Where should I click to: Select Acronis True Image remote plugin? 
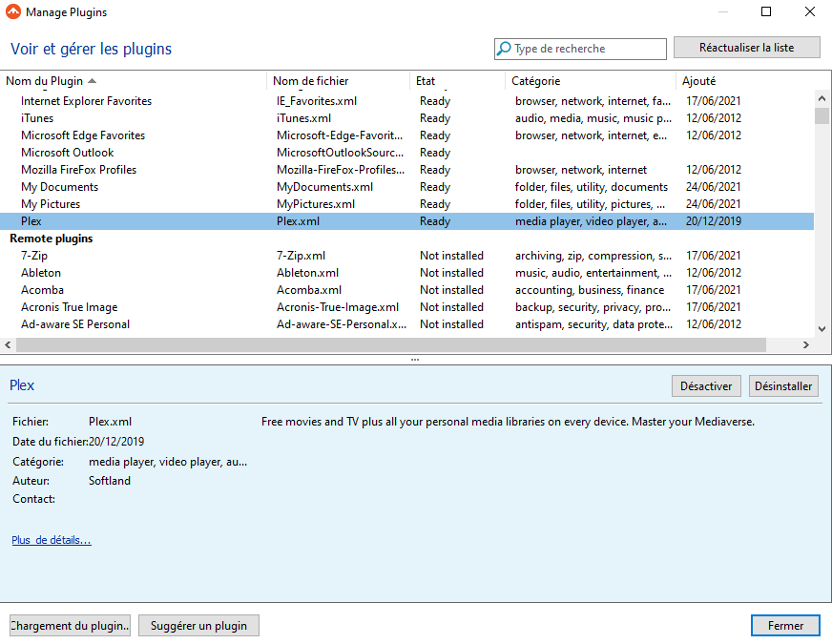[407, 306]
